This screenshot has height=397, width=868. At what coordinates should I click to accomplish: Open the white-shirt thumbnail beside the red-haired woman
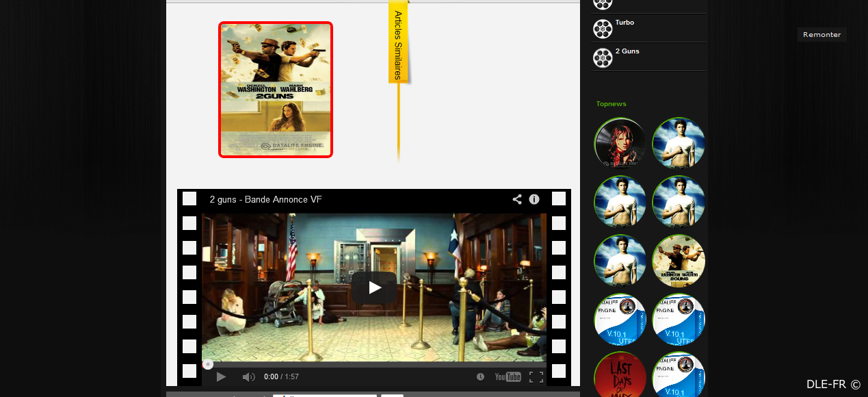coord(679,143)
